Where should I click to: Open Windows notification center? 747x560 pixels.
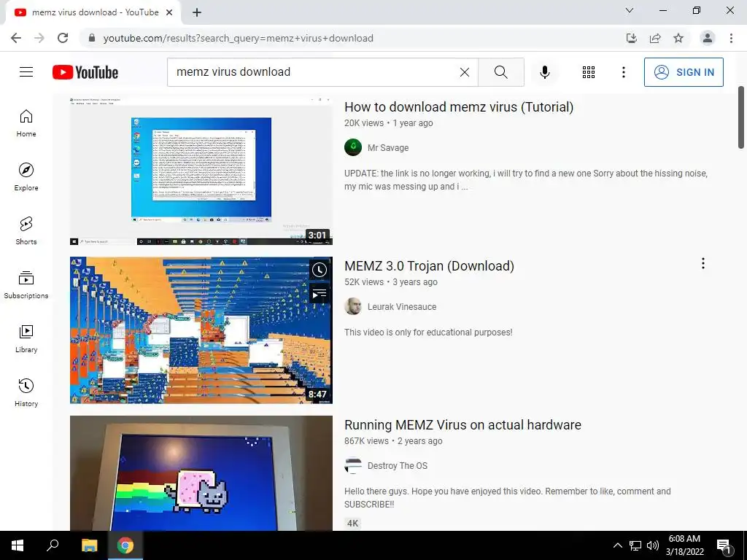point(724,545)
